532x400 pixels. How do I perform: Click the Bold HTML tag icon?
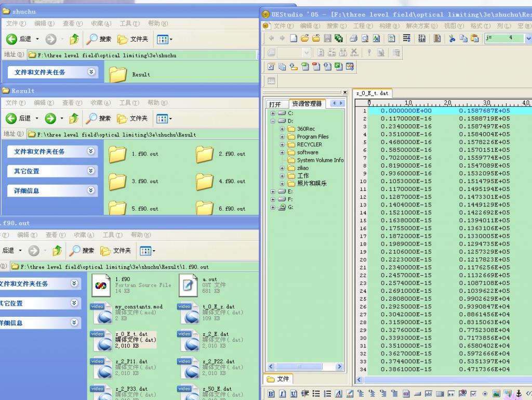click(271, 394)
